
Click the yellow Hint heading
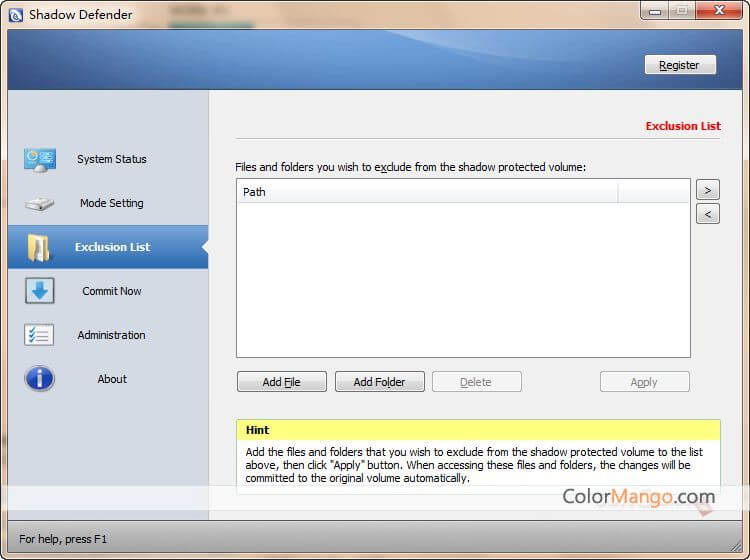pyautogui.click(x=257, y=430)
